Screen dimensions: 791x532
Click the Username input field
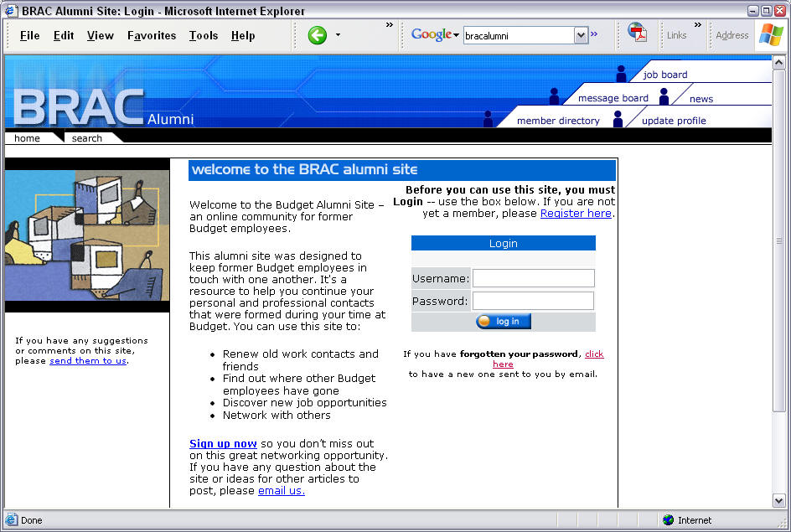pos(533,278)
